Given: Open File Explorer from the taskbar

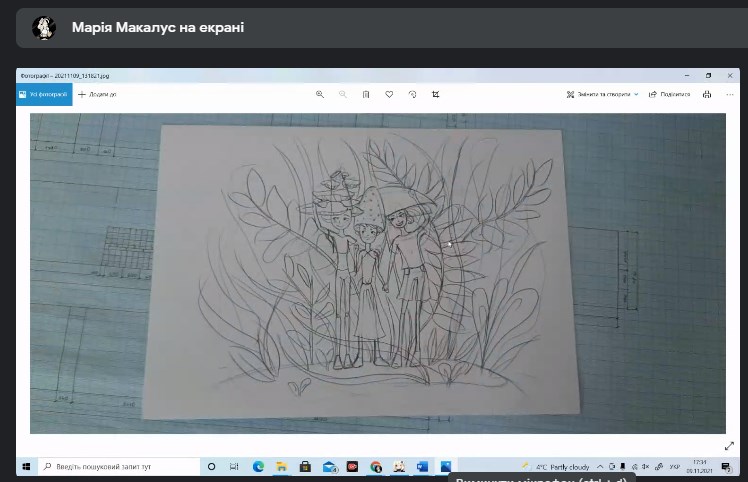Looking at the screenshot, I should point(281,467).
